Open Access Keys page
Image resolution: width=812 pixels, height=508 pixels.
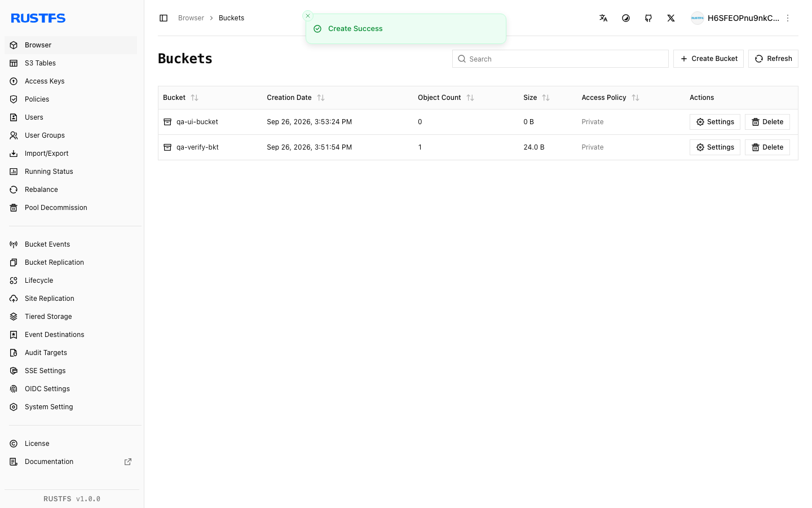point(70,81)
